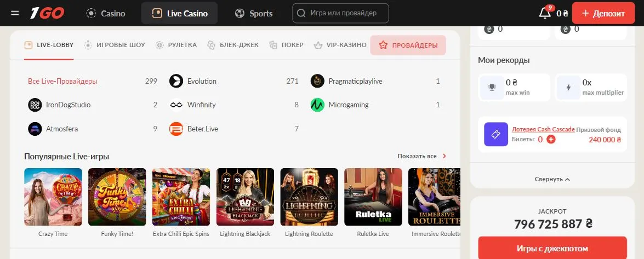Click the 1GO logo
This screenshot has width=644, height=259.
click(47, 13)
